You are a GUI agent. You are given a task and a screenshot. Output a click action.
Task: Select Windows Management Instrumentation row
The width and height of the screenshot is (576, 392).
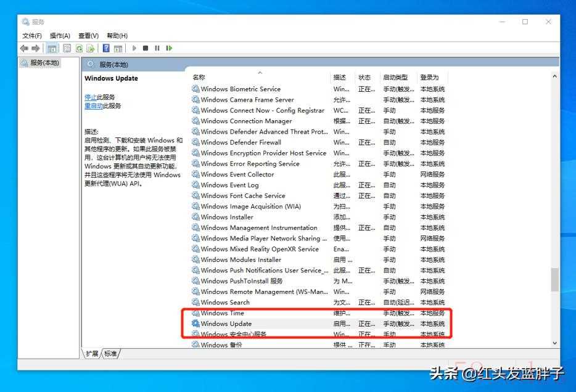pyautogui.click(x=318, y=227)
